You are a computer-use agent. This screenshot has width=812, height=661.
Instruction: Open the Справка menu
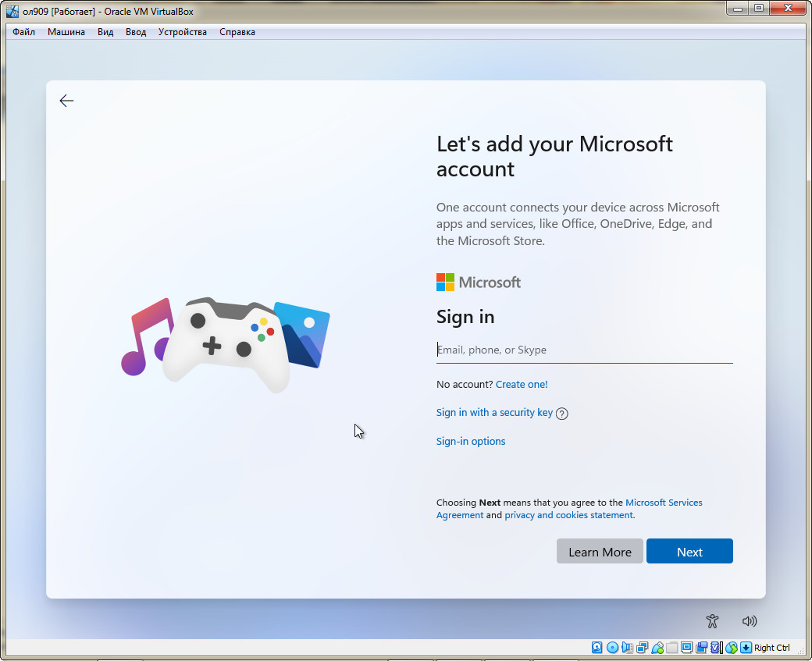point(237,32)
